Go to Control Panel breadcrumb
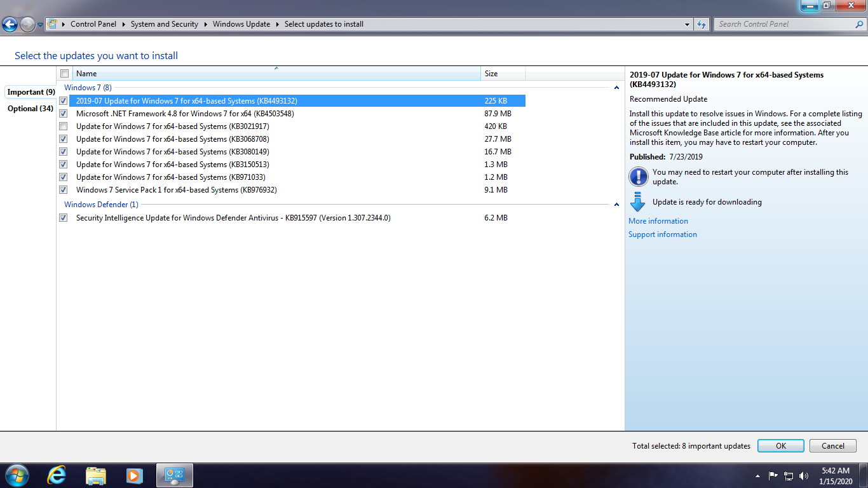 pos(93,24)
